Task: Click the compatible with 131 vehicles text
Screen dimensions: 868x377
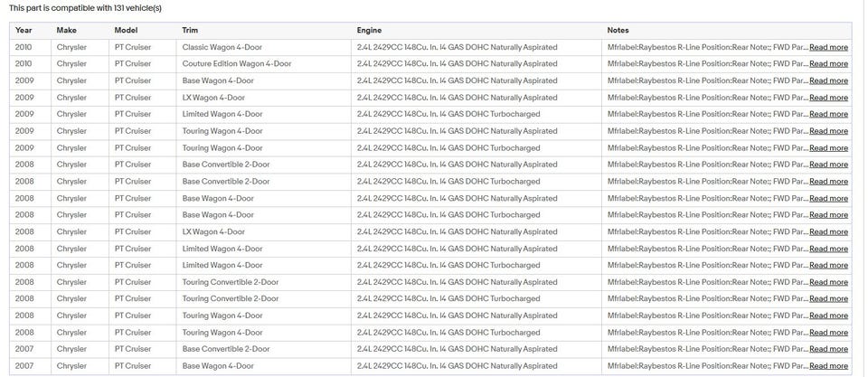Action: (85, 8)
